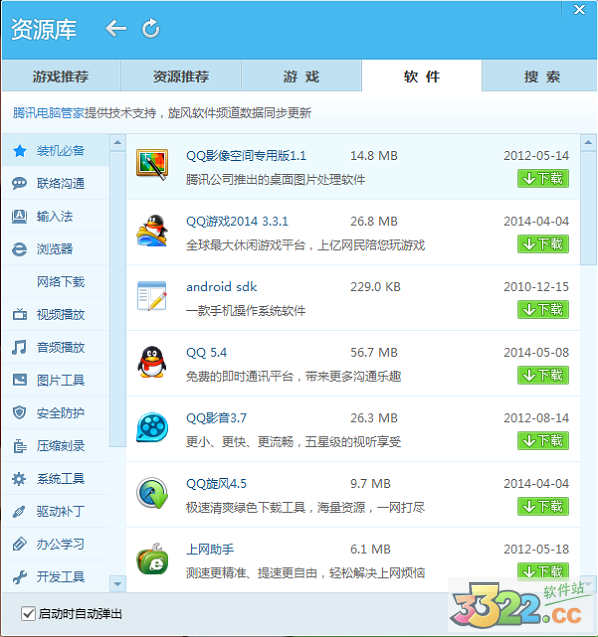This screenshot has height=637, width=598.
Task: Click the software list scrollbar thumb
Action: click(588, 208)
